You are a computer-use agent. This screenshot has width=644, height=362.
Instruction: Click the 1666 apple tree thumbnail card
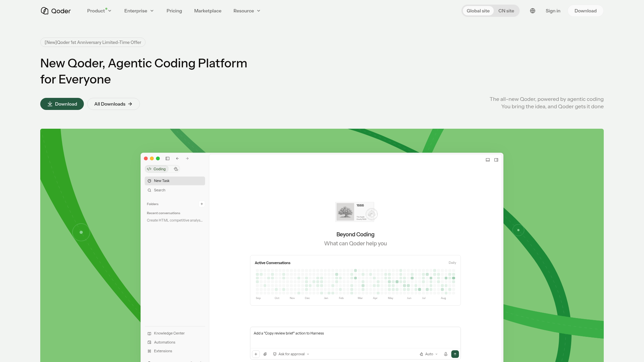[x=356, y=212]
